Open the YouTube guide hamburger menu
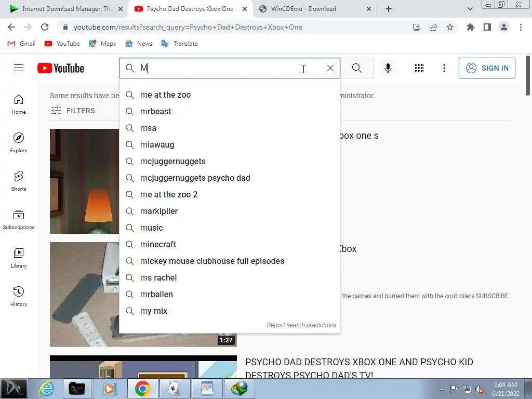Screen dimensions: 532x399 click(x=19, y=68)
